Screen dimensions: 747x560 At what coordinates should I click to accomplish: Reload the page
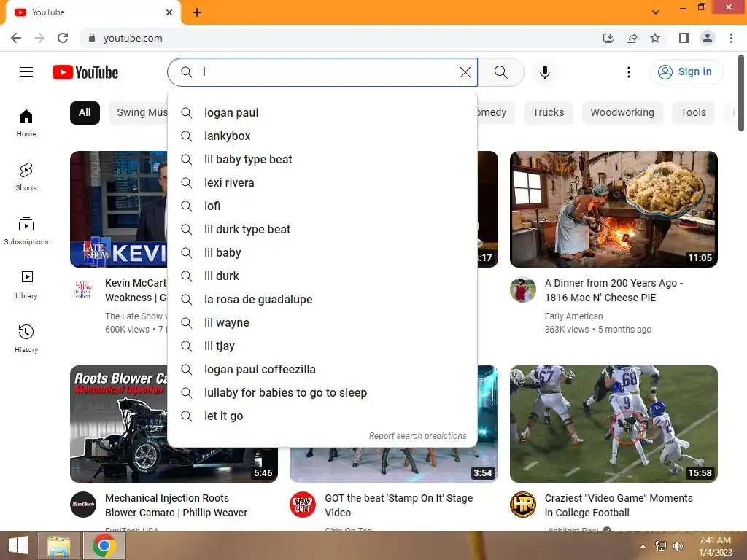coord(63,38)
